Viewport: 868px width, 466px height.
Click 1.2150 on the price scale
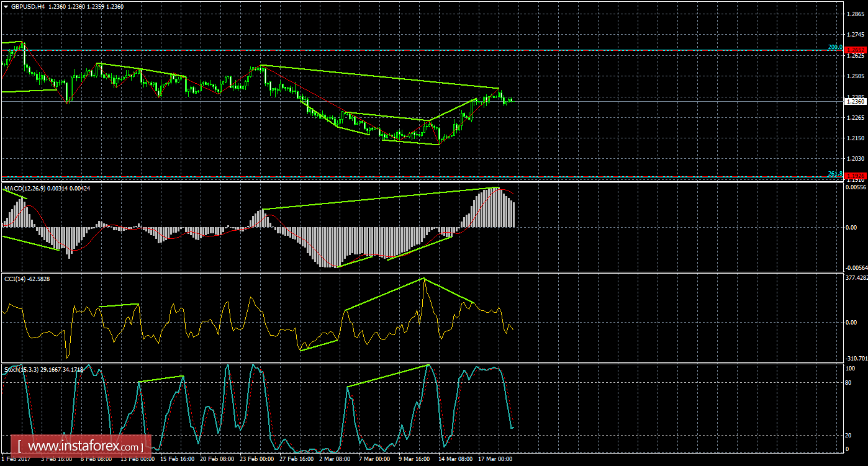[x=856, y=138]
